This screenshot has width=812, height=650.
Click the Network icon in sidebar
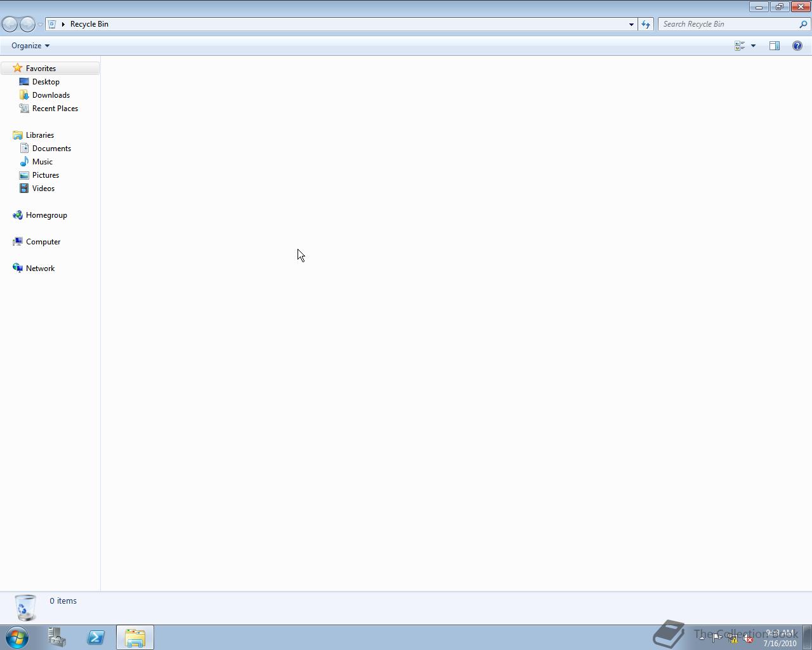[x=18, y=268]
